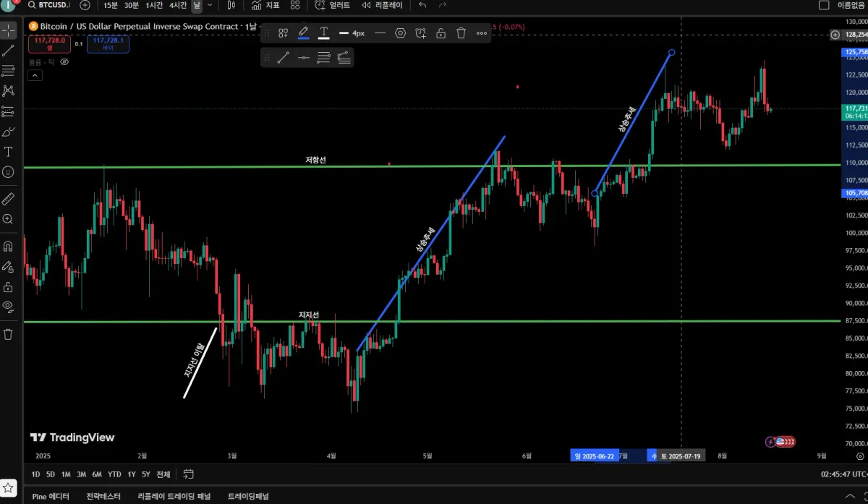Switch to the 1시간 timeframe
The image size is (868, 504).
154,5
